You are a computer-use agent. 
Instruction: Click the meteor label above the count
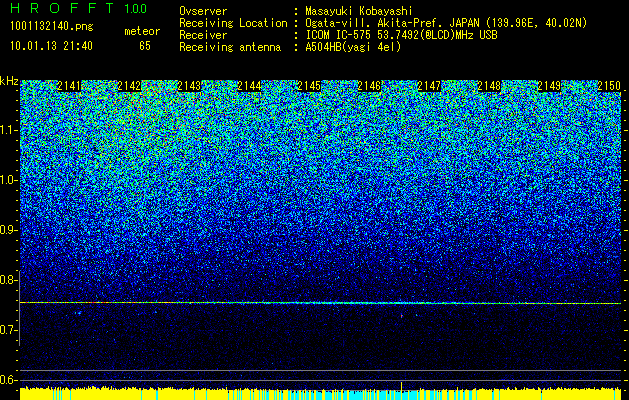[x=142, y=31]
